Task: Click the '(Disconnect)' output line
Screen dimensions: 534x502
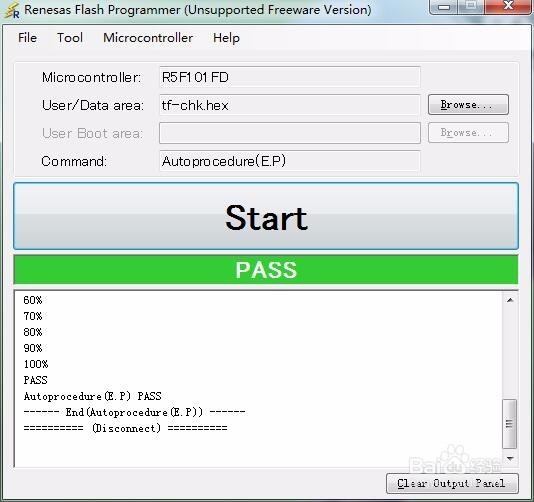Action: point(125,428)
